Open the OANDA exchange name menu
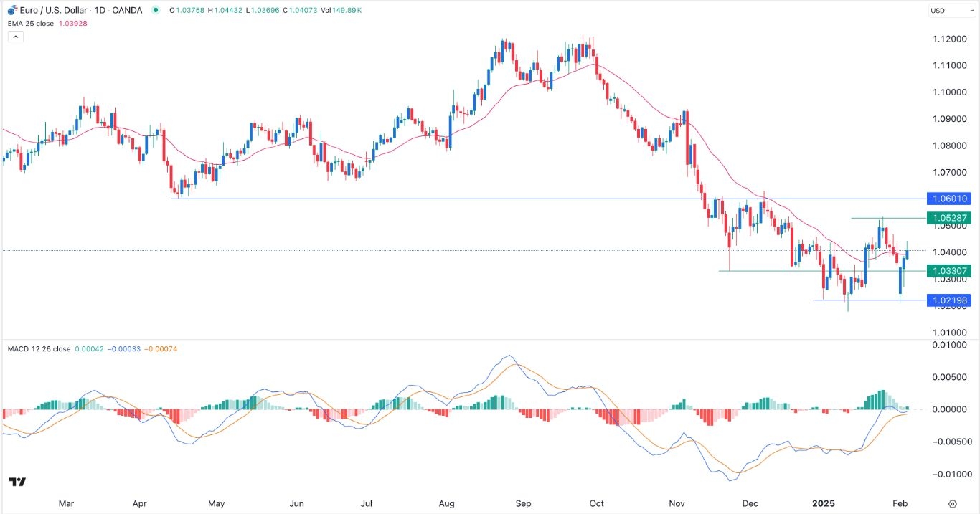980x514 pixels. coord(126,10)
